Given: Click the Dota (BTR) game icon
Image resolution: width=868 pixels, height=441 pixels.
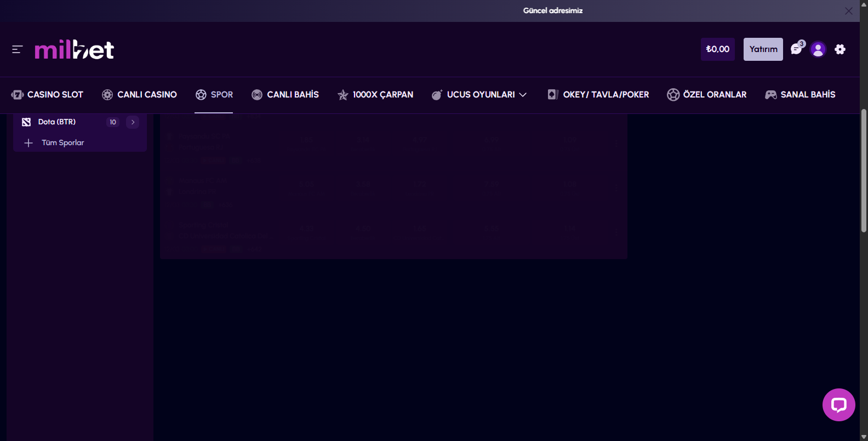Looking at the screenshot, I should tap(26, 122).
